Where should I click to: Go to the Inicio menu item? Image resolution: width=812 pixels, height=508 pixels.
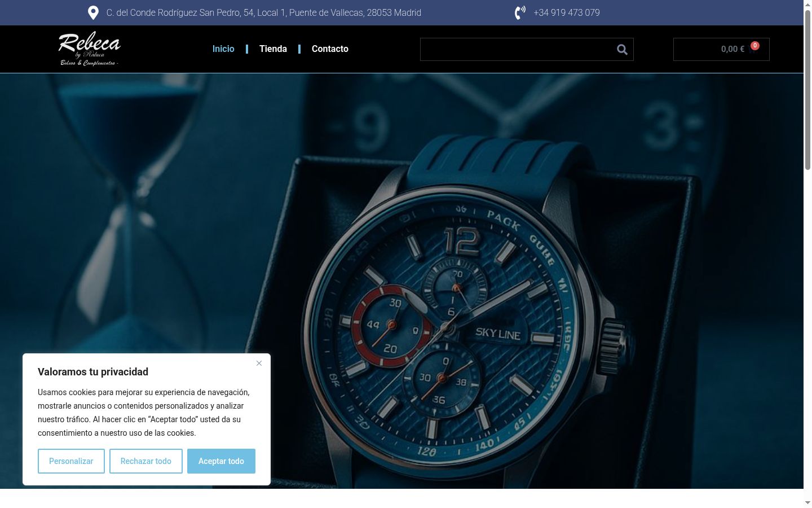pos(223,49)
